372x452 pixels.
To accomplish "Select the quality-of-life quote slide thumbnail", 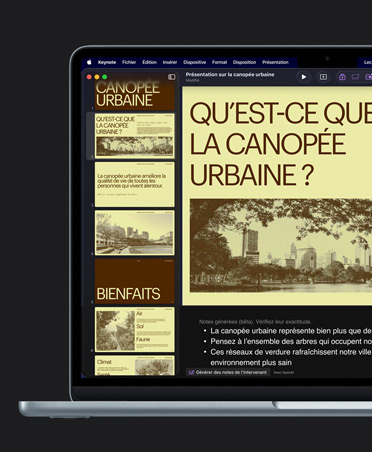I will [135, 184].
